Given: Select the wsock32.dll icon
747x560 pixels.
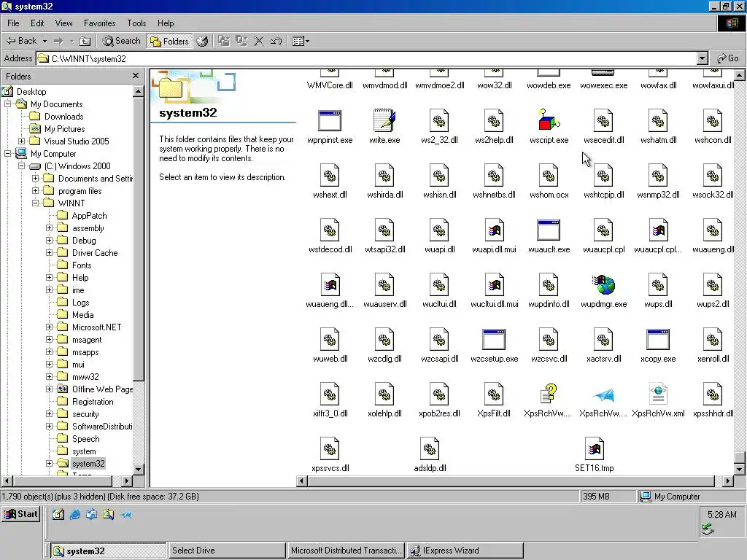Looking at the screenshot, I should tap(713, 175).
